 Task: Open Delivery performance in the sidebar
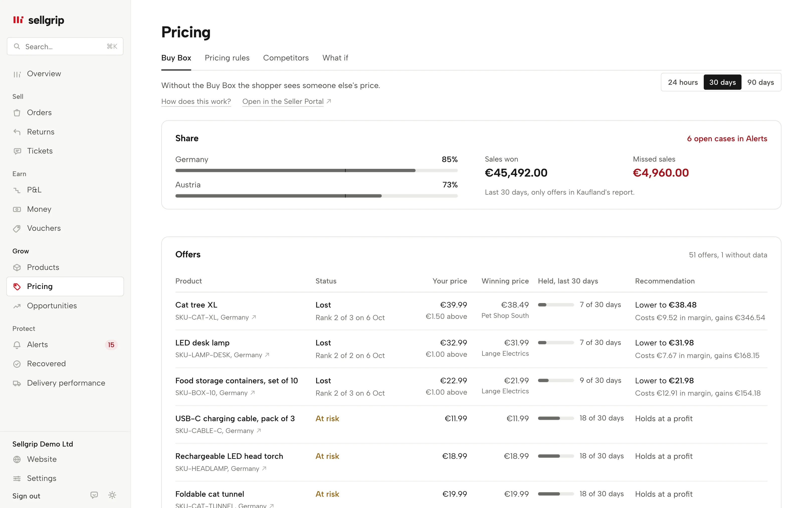pyautogui.click(x=65, y=383)
